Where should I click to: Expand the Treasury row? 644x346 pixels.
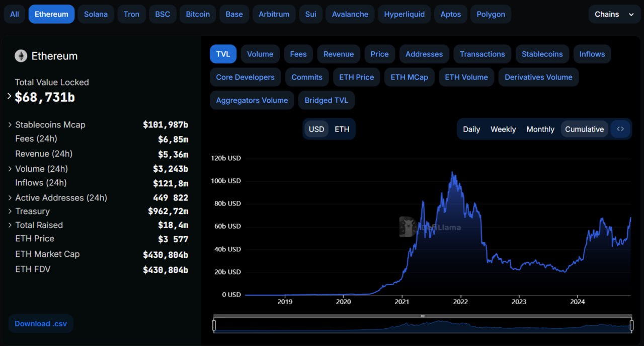click(10, 212)
